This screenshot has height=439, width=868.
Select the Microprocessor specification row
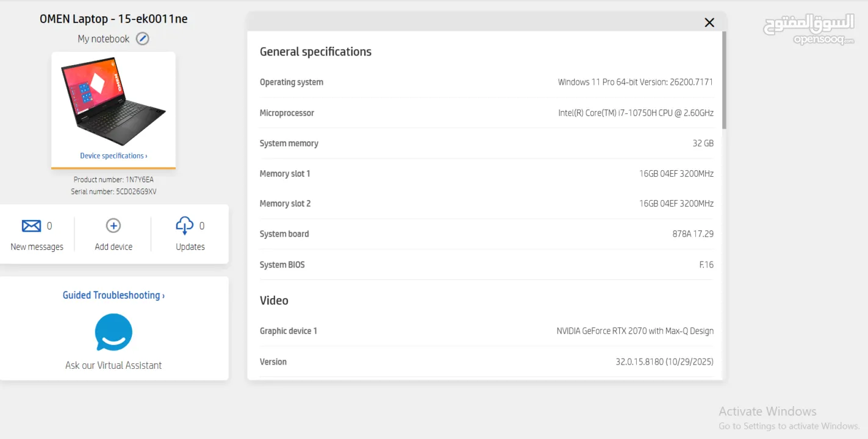[486, 113]
